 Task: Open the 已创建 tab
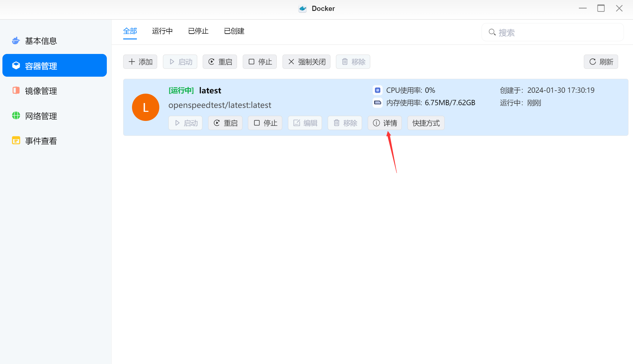click(234, 31)
